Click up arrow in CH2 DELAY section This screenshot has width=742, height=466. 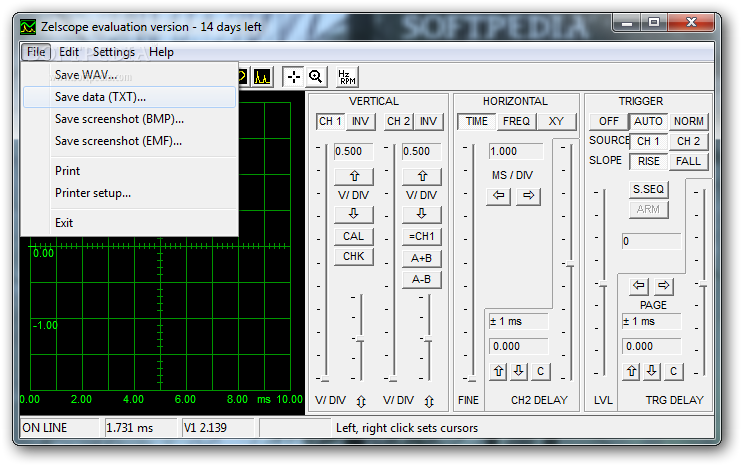498,371
